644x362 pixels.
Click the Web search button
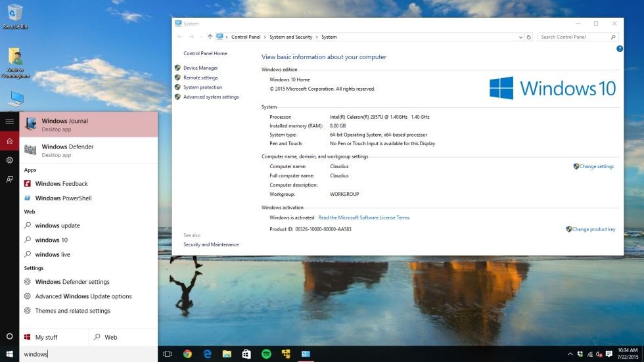(124, 337)
